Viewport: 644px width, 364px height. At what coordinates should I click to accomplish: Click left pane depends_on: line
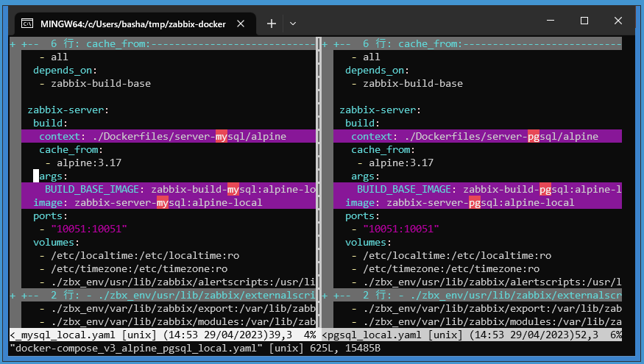pyautogui.click(x=65, y=70)
